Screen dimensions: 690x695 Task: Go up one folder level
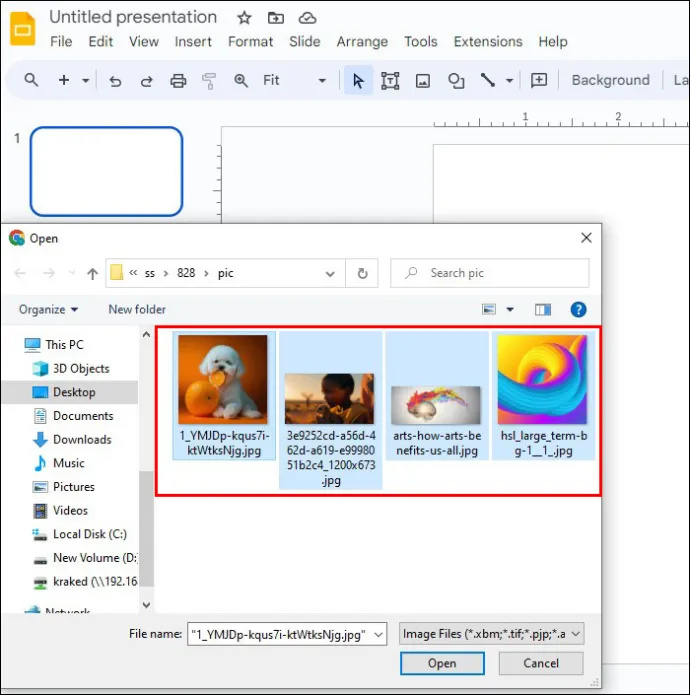tap(92, 273)
